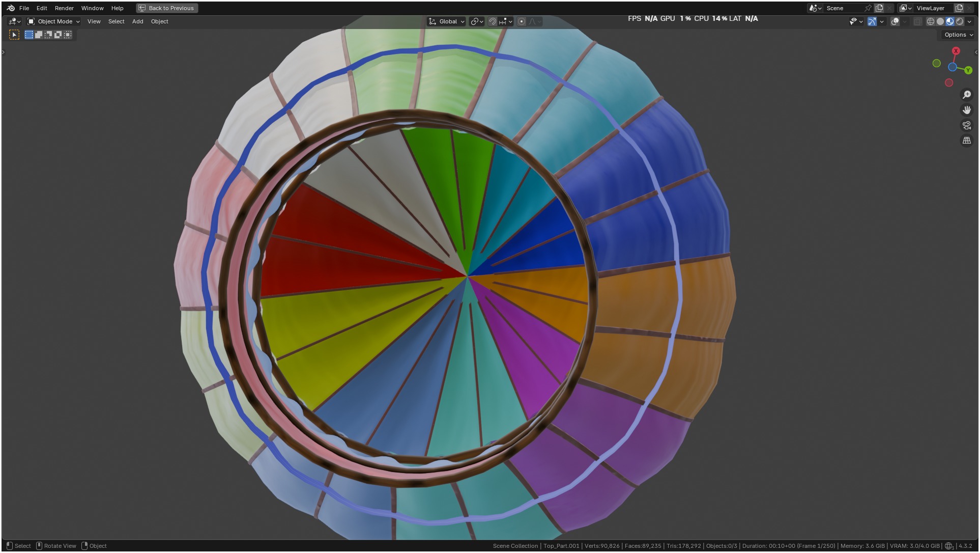Open the view layer browse dropdown
This screenshot has width=980, height=553.
[905, 8]
